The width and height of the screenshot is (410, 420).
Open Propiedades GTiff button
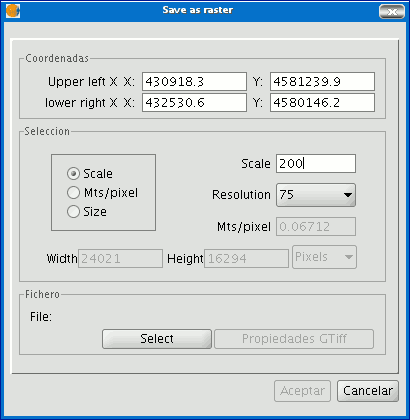(x=294, y=339)
